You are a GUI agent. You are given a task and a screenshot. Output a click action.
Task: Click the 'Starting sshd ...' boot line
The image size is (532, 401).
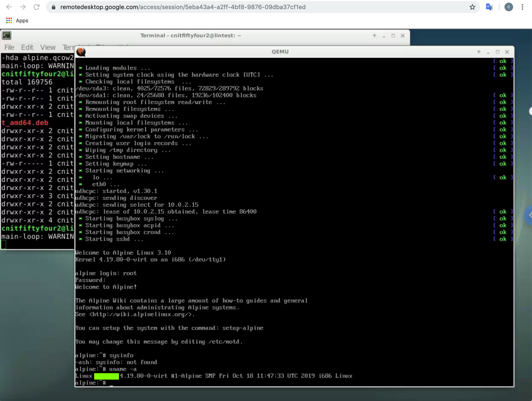tap(111, 239)
